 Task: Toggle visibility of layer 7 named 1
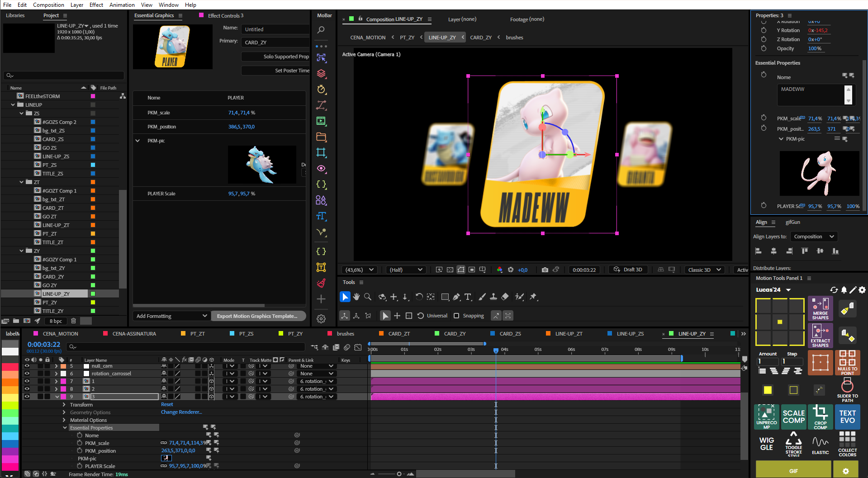[27, 381]
